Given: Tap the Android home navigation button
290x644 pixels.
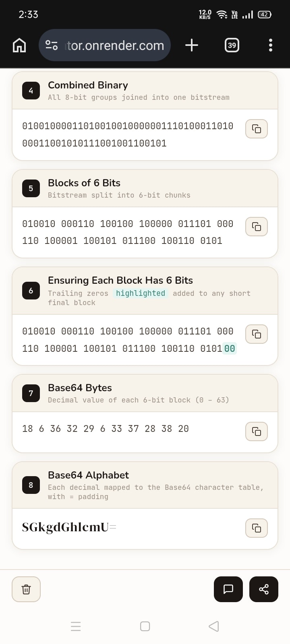Looking at the screenshot, I should 145,626.
